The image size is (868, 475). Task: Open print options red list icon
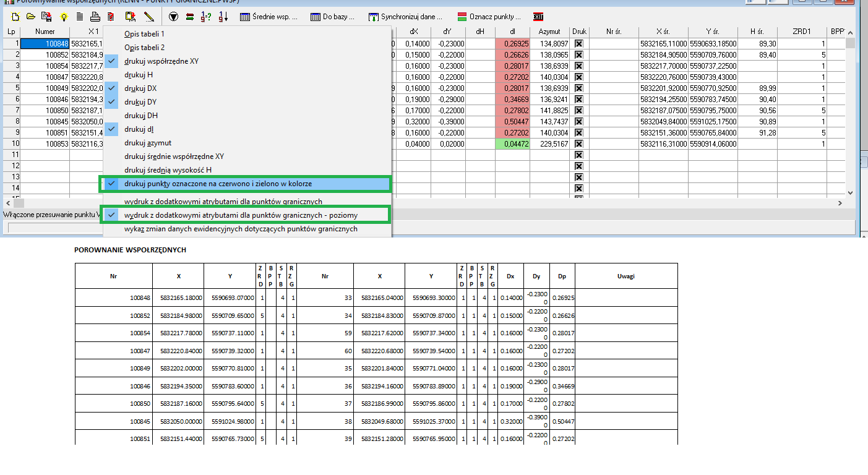tap(111, 17)
